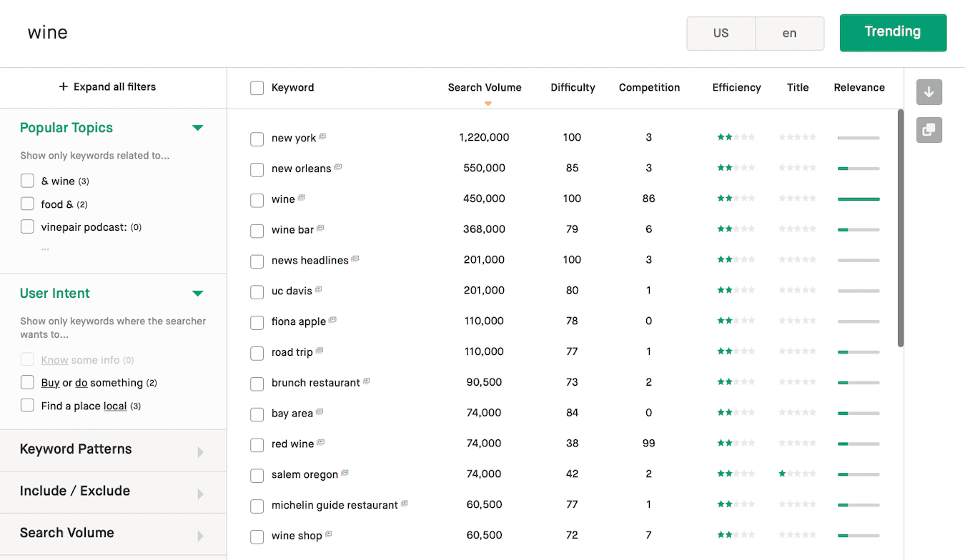The height and width of the screenshot is (560, 965).
Task: Sort by Relevance column header
Action: point(859,87)
